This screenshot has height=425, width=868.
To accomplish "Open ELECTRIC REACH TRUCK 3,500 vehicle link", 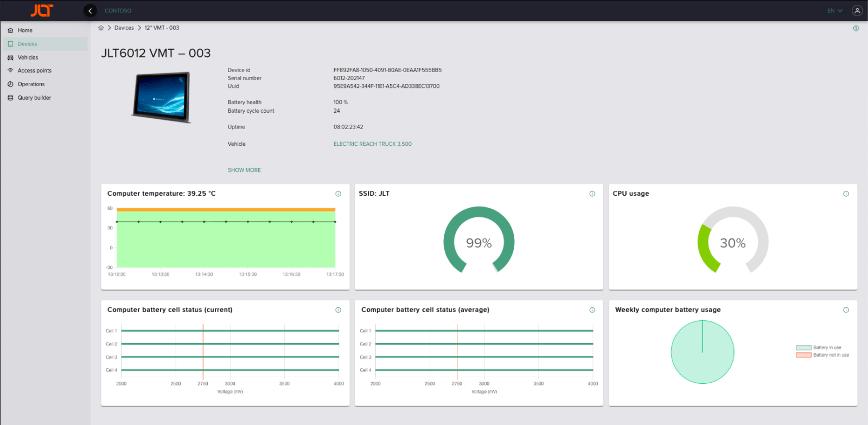I will (372, 144).
